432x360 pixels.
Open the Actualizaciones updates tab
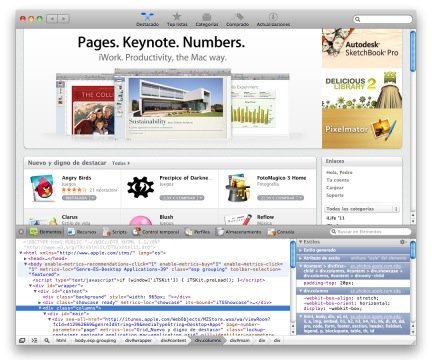tap(273, 19)
